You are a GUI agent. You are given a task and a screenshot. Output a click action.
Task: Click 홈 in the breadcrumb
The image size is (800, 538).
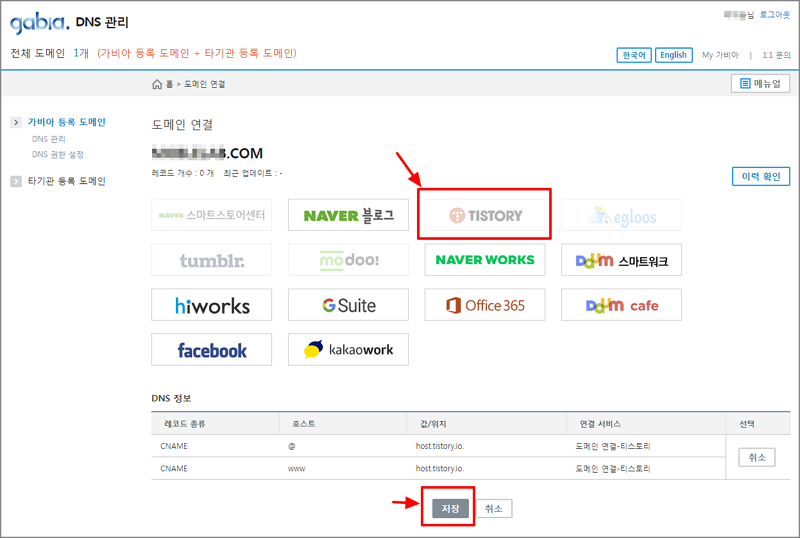(x=169, y=84)
